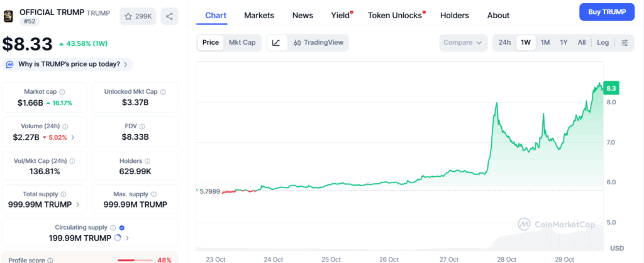This screenshot has width=644, height=263.
Task: Click the Market cap info icon
Action: tap(62, 92)
